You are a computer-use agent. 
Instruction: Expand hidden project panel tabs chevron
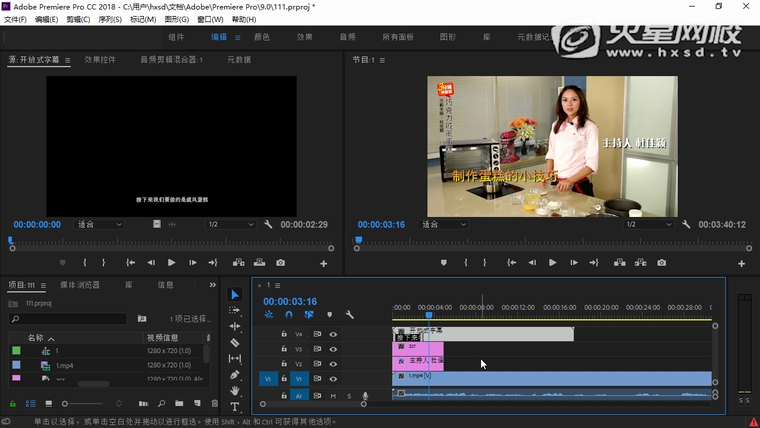[212, 285]
